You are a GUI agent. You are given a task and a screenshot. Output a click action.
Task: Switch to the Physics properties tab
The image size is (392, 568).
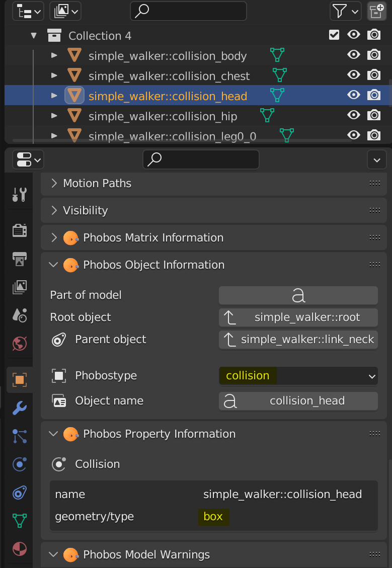[x=19, y=464]
